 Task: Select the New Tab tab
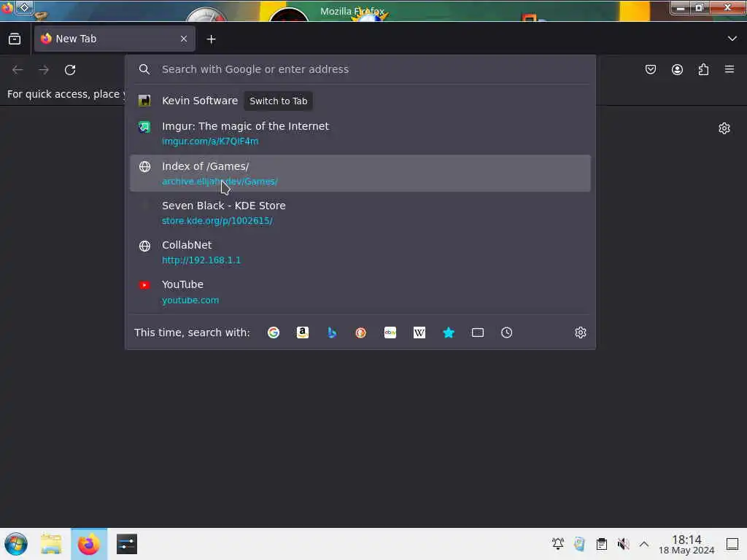[115, 39]
